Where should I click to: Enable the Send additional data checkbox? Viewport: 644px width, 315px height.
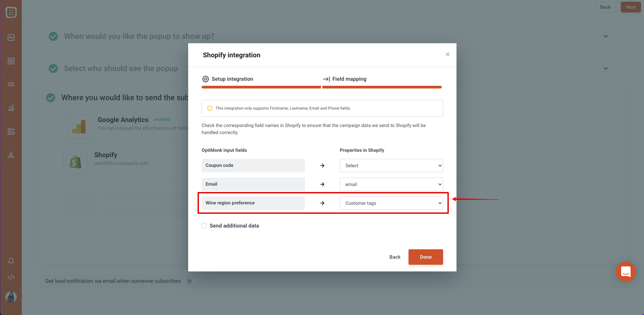pyautogui.click(x=204, y=226)
